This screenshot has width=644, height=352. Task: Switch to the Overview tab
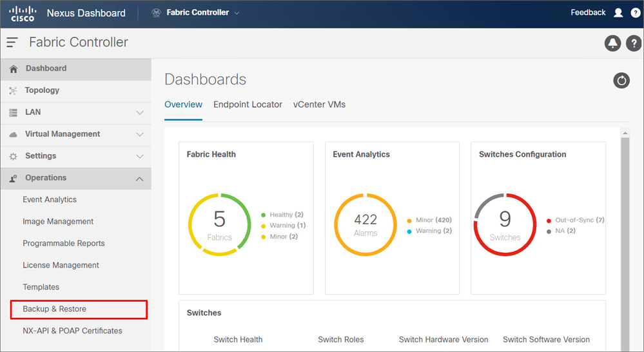point(183,104)
